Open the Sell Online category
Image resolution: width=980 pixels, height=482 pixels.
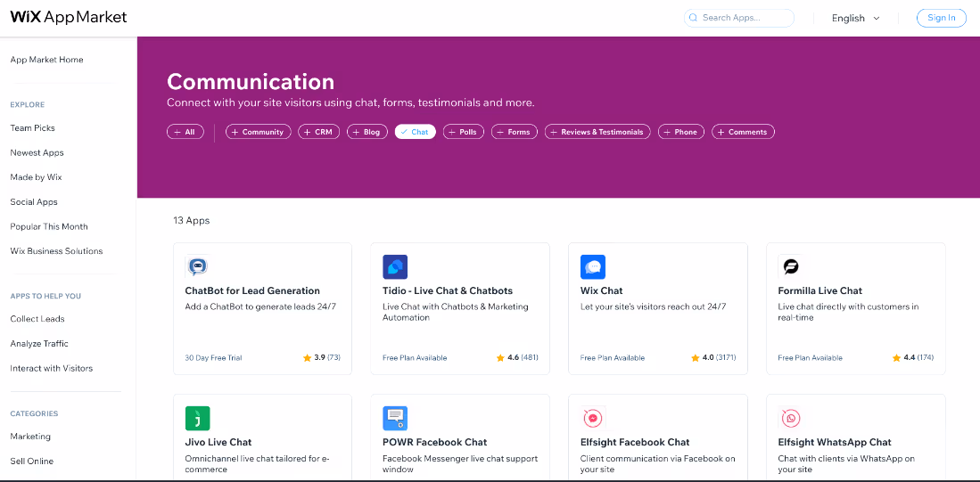click(x=32, y=462)
